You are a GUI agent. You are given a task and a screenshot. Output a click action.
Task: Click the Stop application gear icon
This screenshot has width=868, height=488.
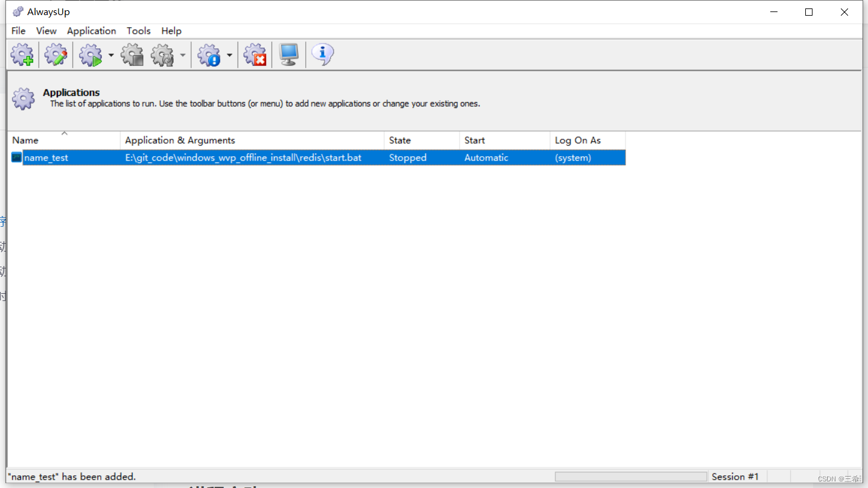point(132,54)
